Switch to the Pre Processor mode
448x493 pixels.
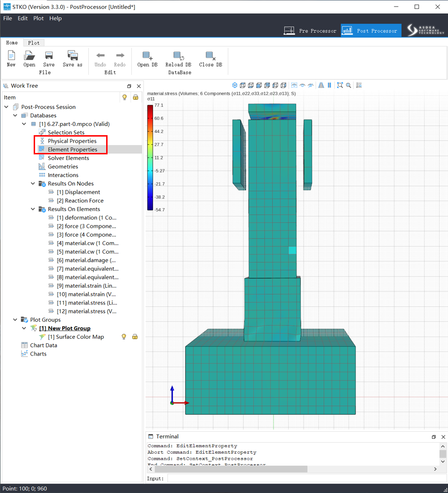pyautogui.click(x=310, y=30)
